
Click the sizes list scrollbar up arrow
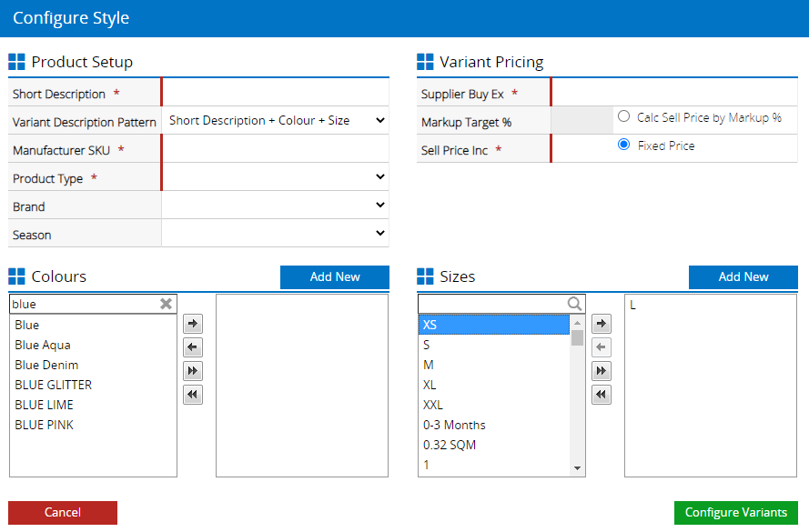tap(577, 322)
